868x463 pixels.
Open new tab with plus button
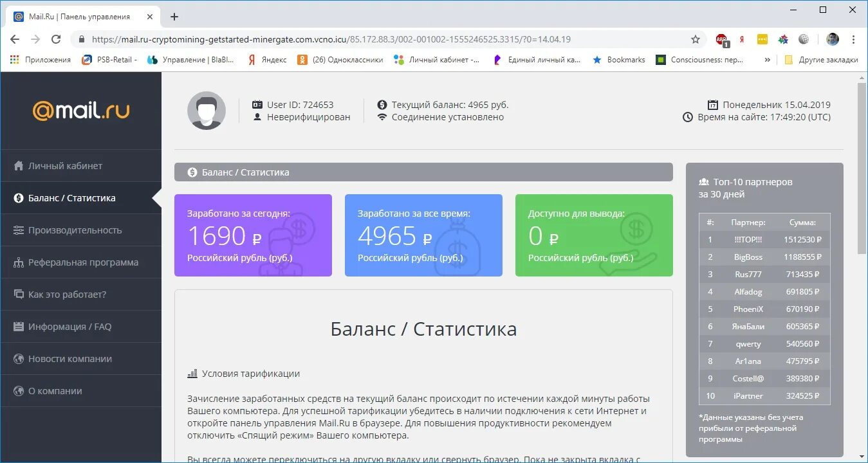(x=174, y=17)
